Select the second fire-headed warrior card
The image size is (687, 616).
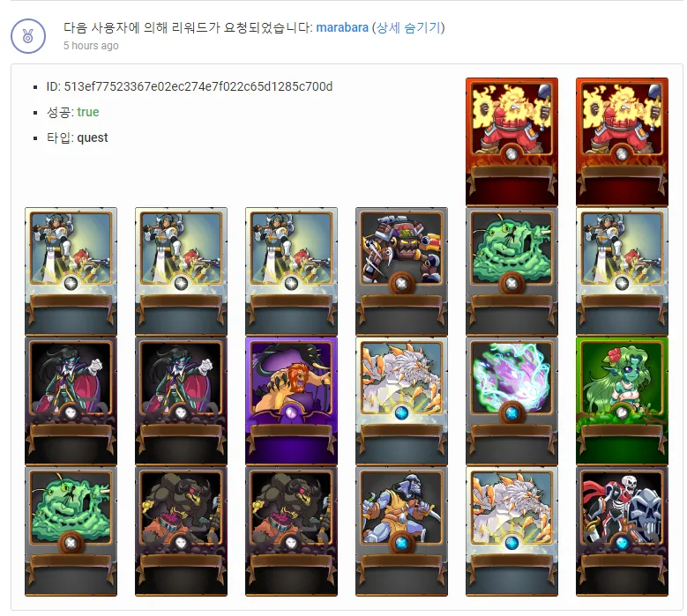click(622, 142)
